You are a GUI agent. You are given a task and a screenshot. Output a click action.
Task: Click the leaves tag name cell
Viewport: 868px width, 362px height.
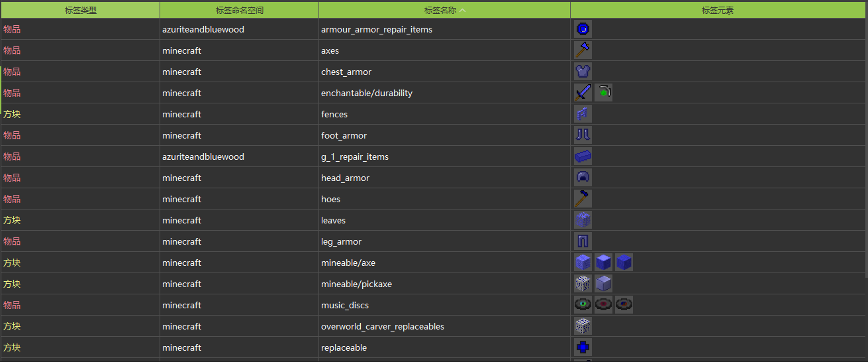point(444,220)
